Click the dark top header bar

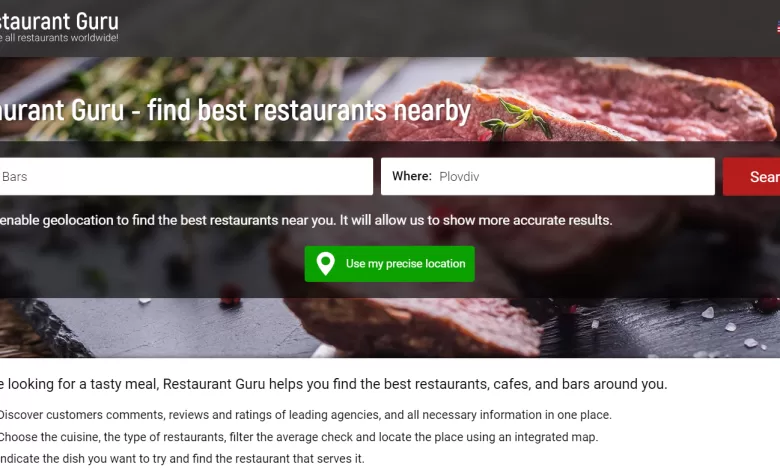(390, 28)
